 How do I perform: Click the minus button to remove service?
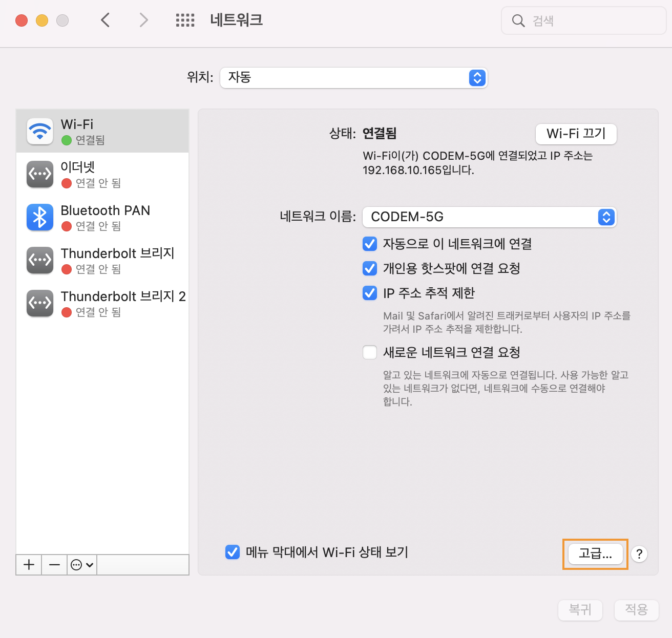[54, 565]
